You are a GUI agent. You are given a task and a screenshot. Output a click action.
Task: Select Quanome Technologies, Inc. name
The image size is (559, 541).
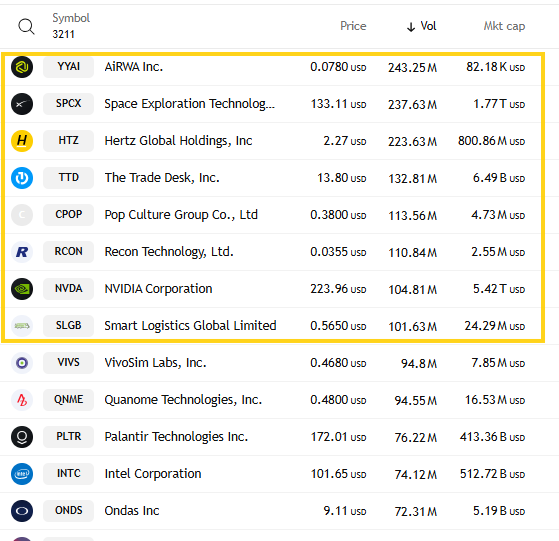coord(183,400)
